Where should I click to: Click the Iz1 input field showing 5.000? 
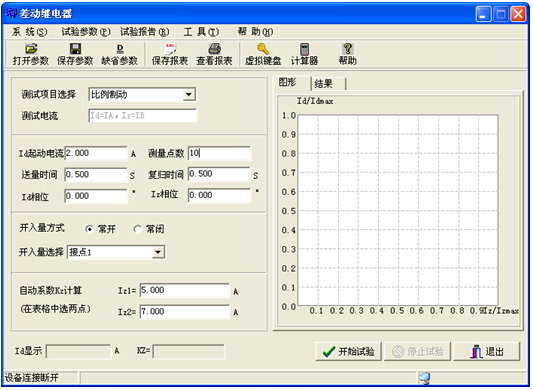tap(185, 290)
